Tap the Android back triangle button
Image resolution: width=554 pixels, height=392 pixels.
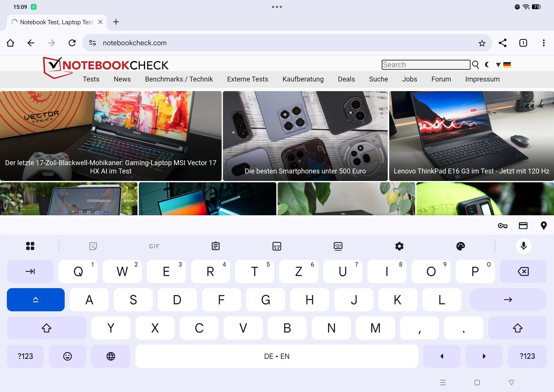(512, 383)
